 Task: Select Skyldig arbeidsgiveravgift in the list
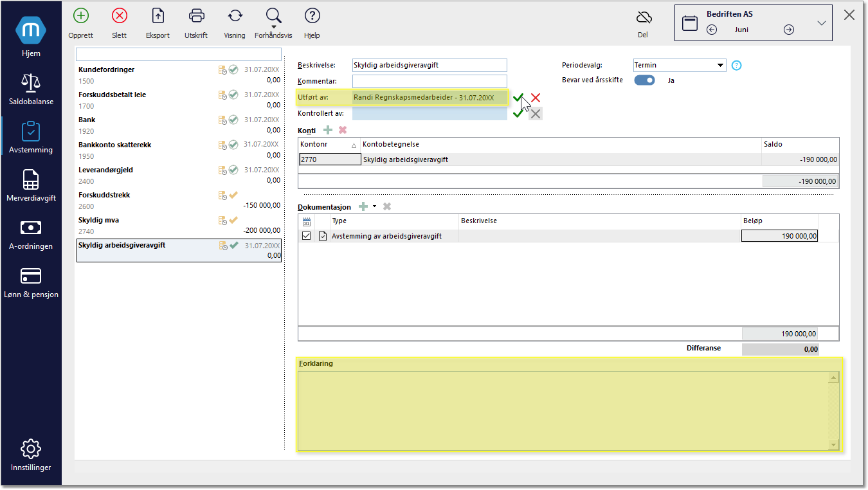[x=179, y=250]
